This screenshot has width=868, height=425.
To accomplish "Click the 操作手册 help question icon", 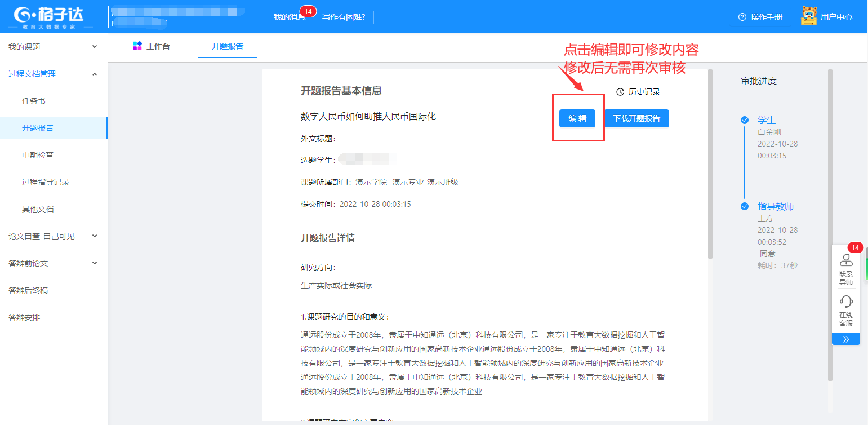I will 742,17.
